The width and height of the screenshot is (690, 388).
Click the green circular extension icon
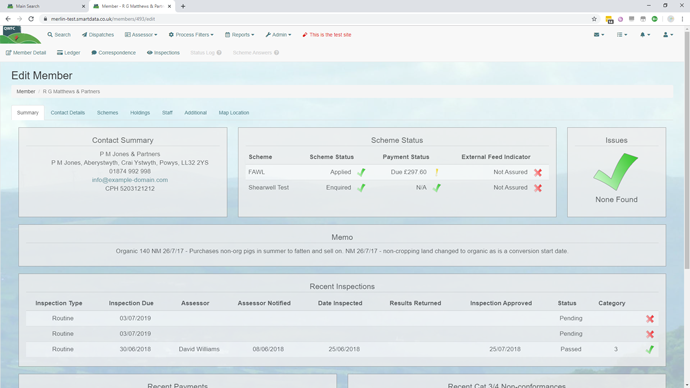(655, 19)
